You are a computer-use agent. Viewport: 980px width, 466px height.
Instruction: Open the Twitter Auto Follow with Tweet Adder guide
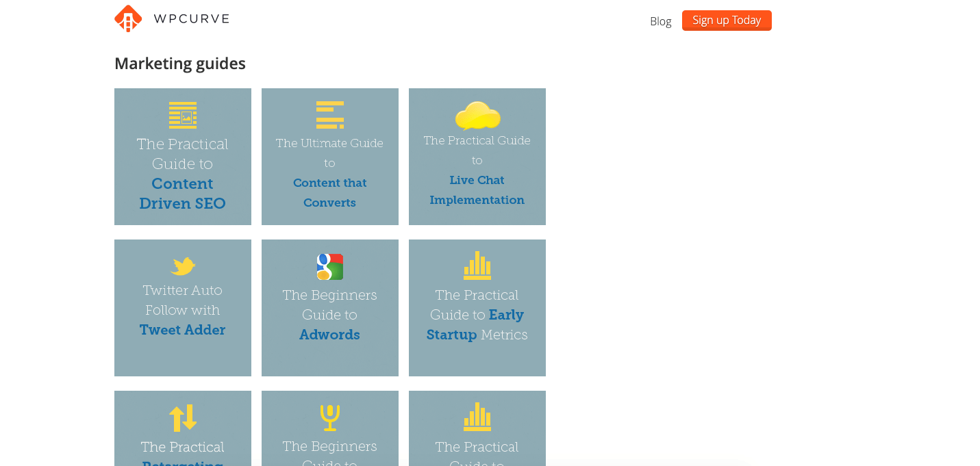coord(182,309)
